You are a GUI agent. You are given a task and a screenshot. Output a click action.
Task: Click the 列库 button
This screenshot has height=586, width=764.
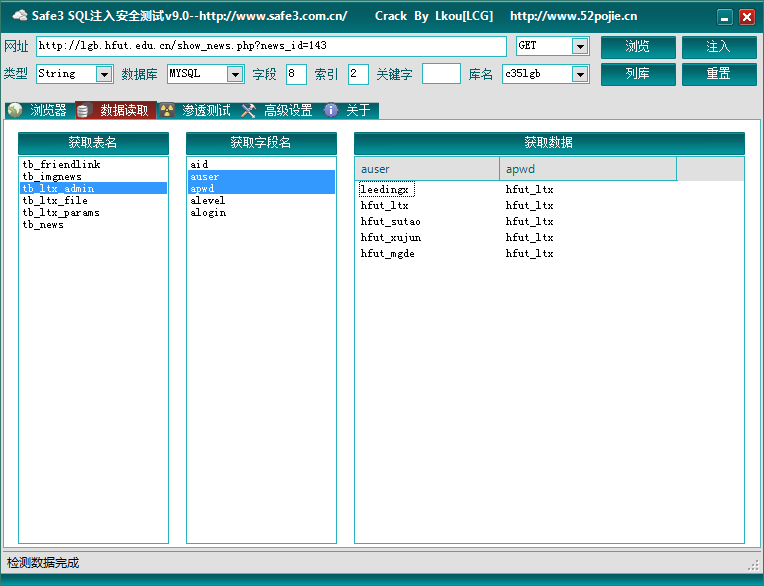(638, 75)
